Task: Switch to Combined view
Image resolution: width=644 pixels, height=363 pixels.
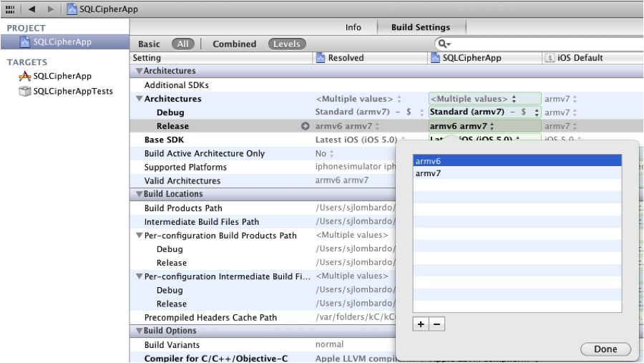Action: tap(234, 44)
